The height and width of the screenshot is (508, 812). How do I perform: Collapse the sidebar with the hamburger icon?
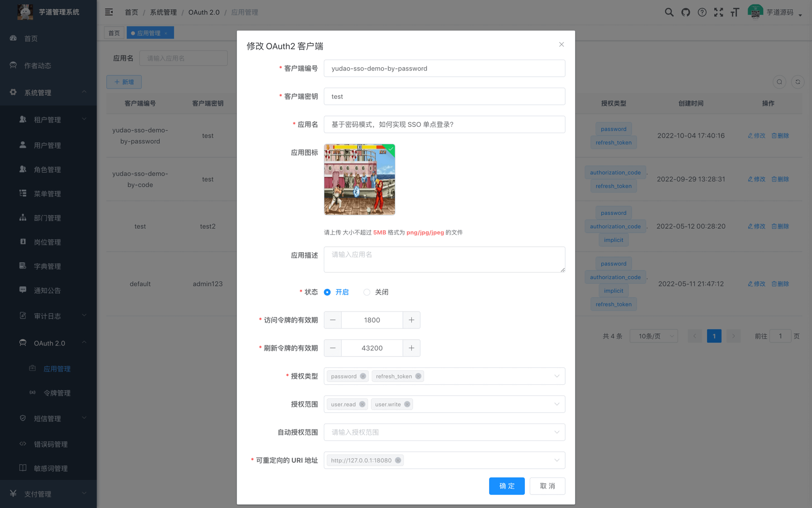pyautogui.click(x=109, y=12)
